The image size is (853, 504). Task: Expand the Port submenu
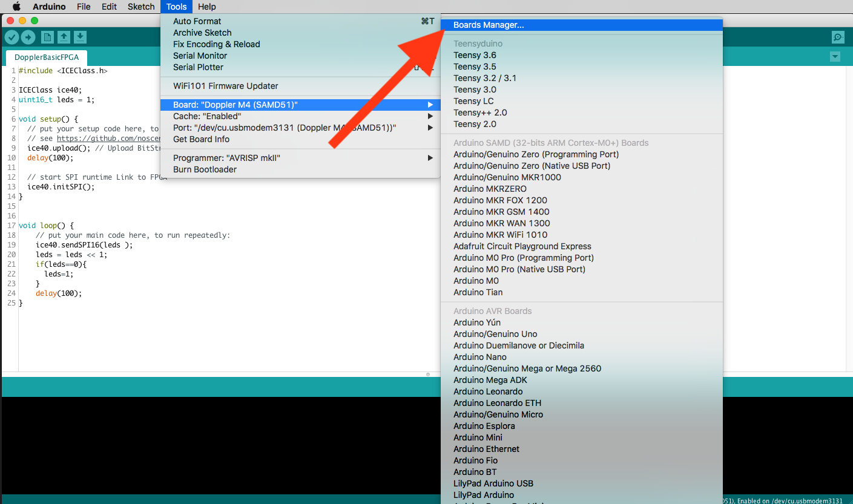tap(300, 128)
